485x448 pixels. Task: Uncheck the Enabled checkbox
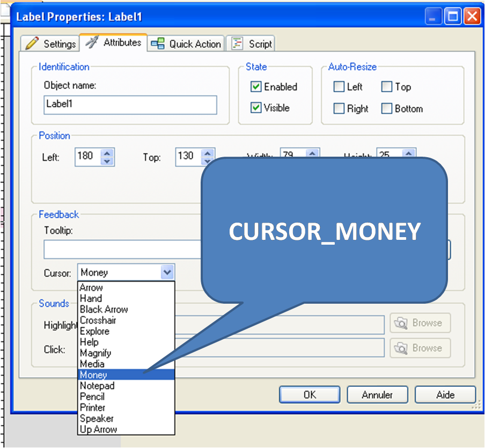256,87
